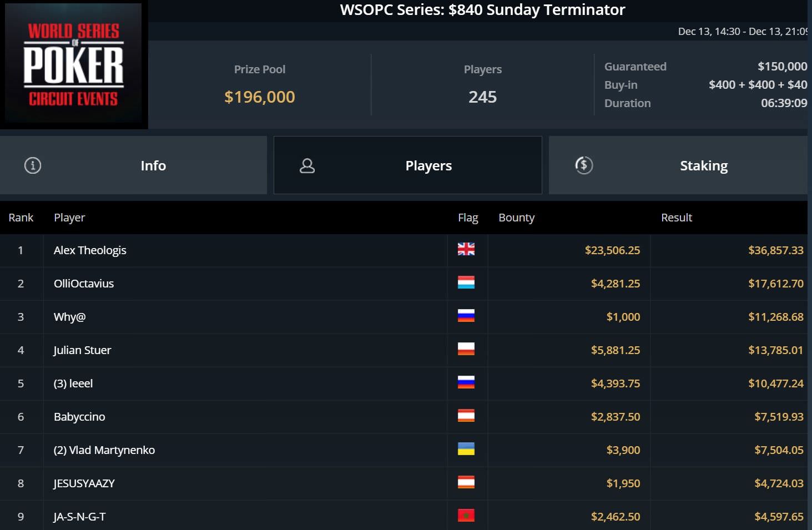Click the Result column header
Image resolution: width=812 pixels, height=530 pixels.
click(x=676, y=218)
